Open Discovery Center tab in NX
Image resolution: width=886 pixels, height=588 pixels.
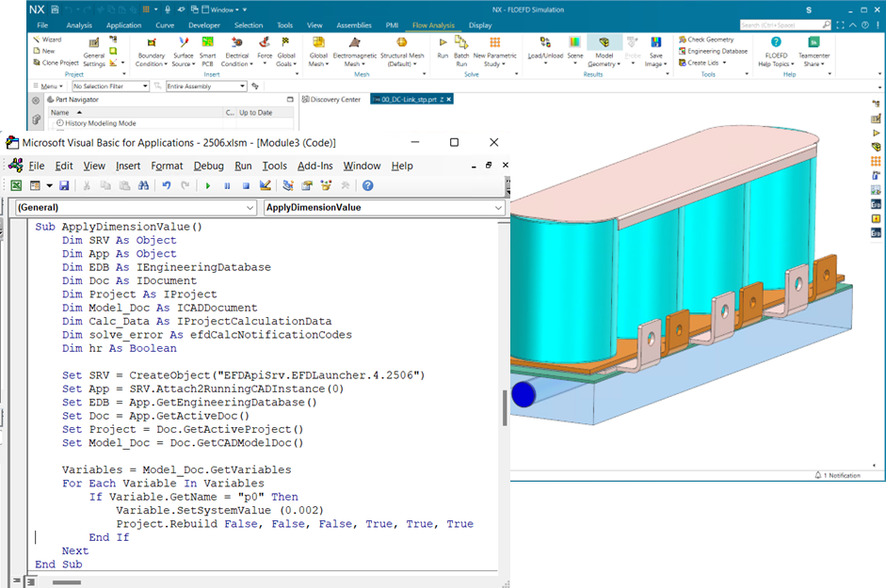coord(331,100)
